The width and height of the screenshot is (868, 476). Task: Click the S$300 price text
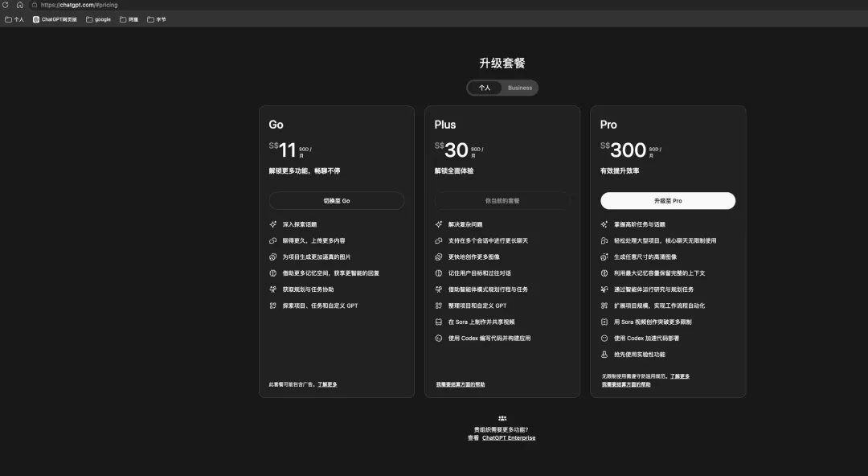tap(624, 150)
